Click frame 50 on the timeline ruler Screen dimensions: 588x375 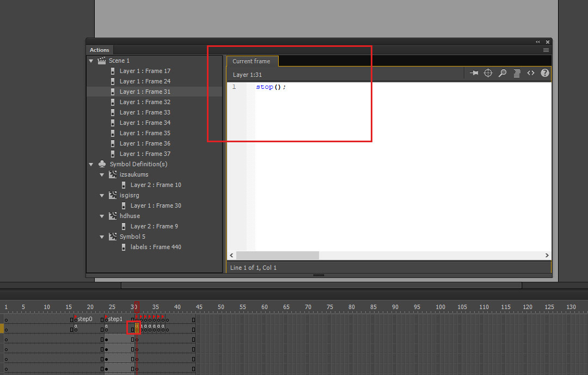coord(221,307)
